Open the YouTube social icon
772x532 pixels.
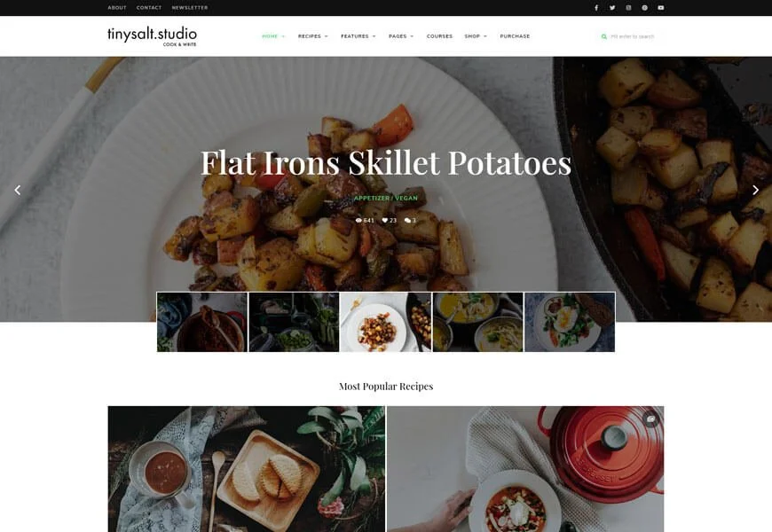661,8
